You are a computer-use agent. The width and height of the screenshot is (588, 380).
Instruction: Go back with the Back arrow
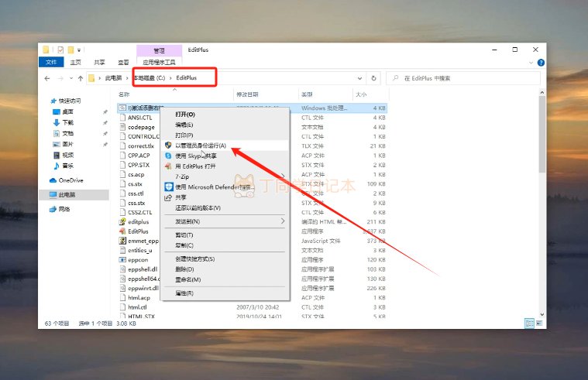coord(47,78)
